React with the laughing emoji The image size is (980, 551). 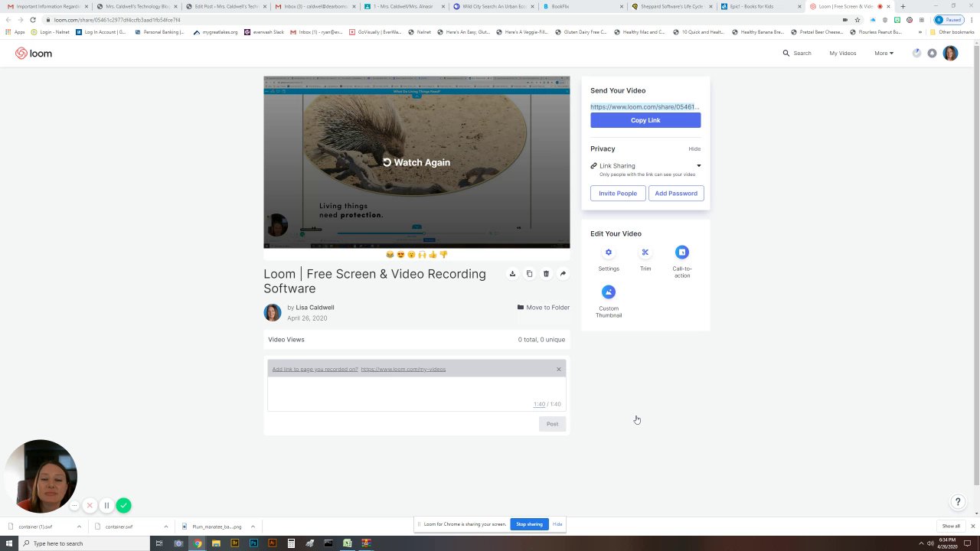tap(390, 255)
